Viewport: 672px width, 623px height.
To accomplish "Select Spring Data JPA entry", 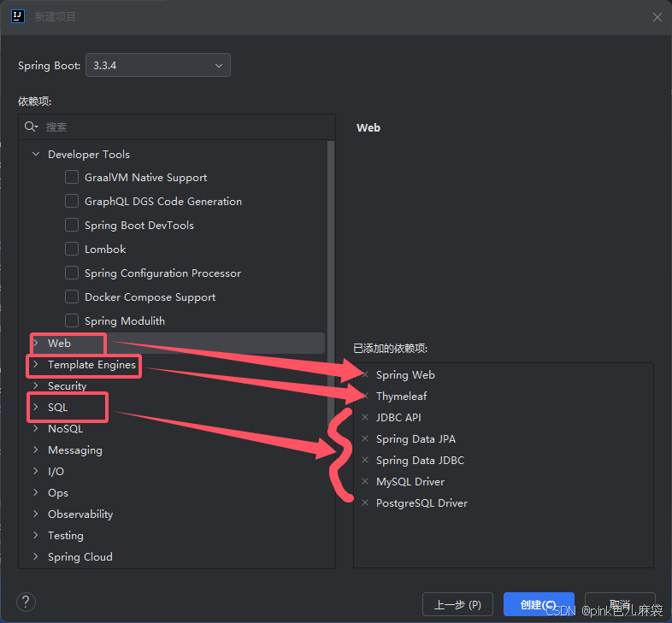I will coord(416,438).
